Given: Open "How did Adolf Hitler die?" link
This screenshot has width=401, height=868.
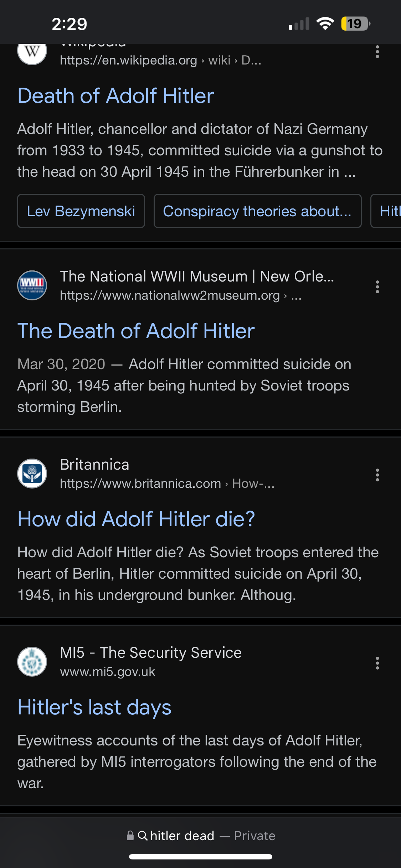Looking at the screenshot, I should point(136,519).
